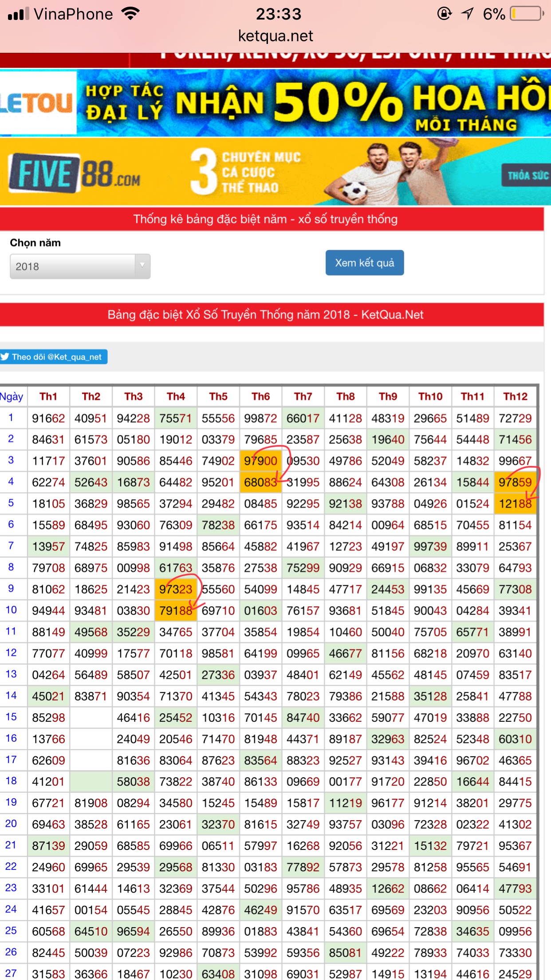
Task: Open the THỎA SỨC banner button
Action: [527, 175]
